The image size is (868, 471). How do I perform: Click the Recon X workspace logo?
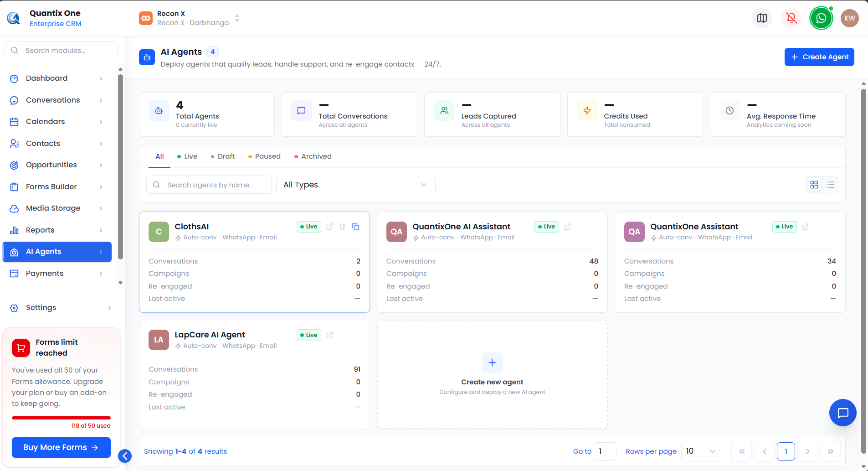click(x=146, y=18)
